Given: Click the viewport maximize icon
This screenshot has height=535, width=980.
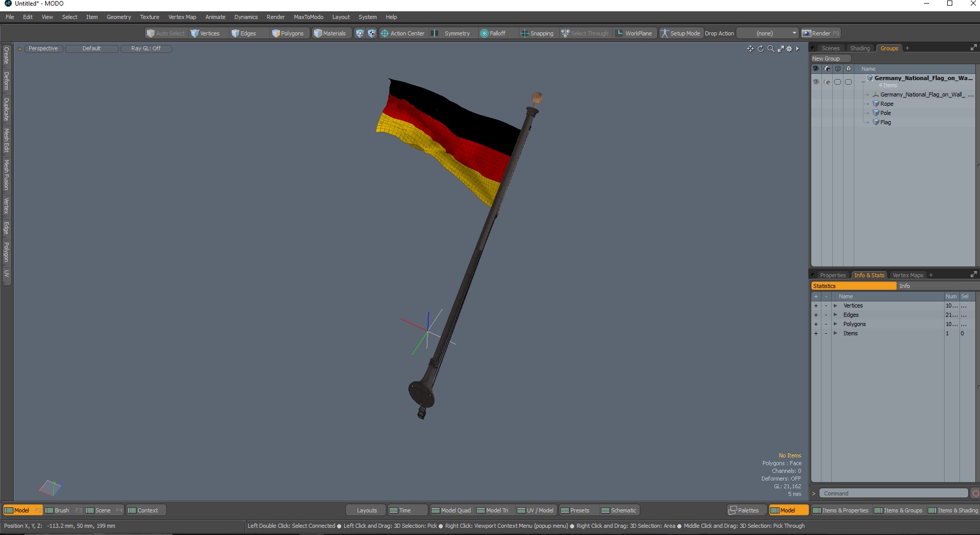Looking at the screenshot, I should point(780,48).
